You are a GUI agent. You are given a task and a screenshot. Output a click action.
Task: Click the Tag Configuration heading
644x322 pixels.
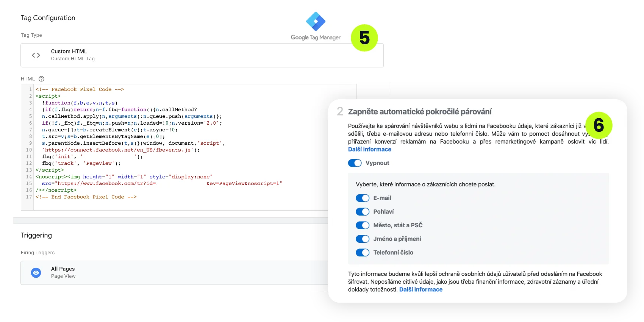pyautogui.click(x=48, y=18)
